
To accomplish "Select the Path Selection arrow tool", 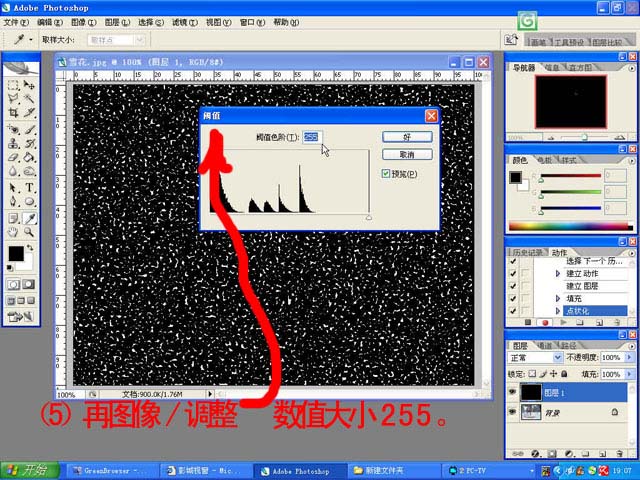I will (x=13, y=188).
